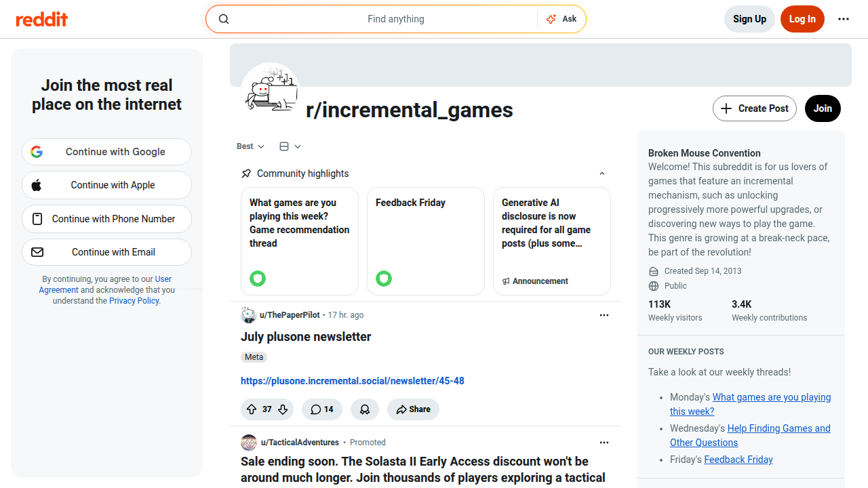Continue with Google sign-in
868x488 pixels.
107,152
